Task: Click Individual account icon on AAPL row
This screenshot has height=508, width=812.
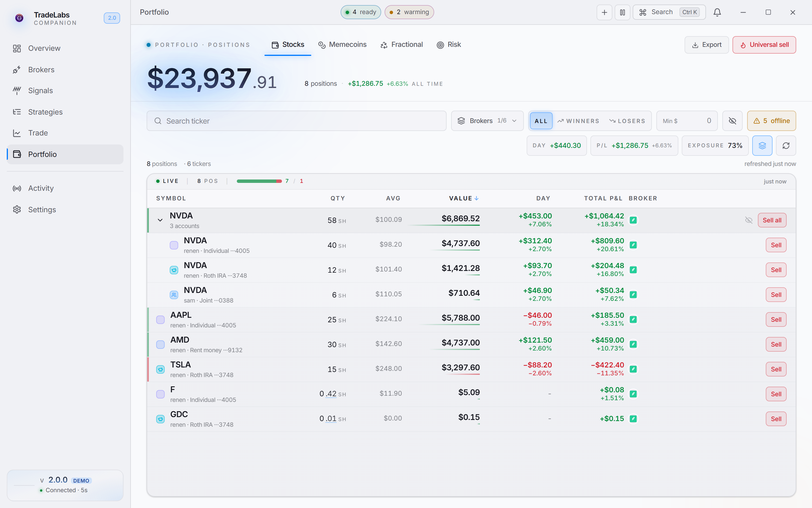Action: coord(160,320)
